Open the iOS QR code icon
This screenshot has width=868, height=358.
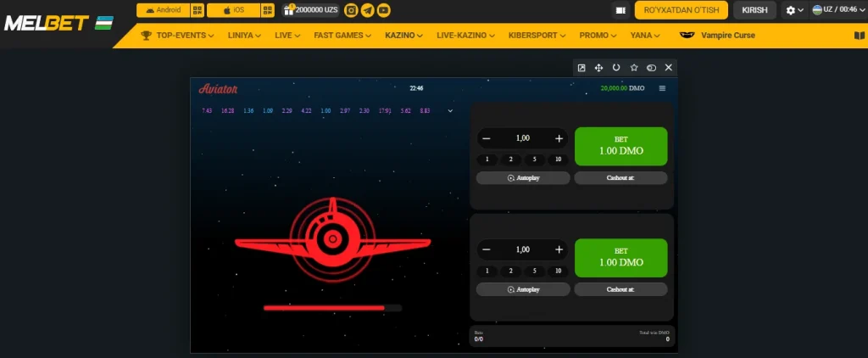(268, 10)
